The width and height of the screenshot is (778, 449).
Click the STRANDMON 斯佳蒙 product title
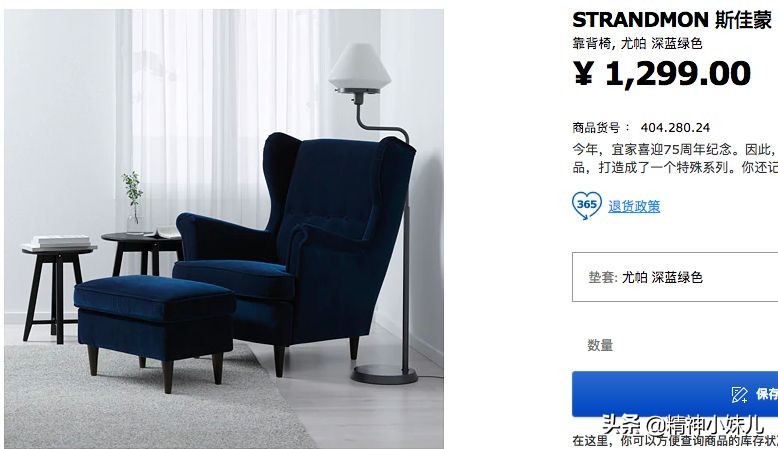coord(672,20)
